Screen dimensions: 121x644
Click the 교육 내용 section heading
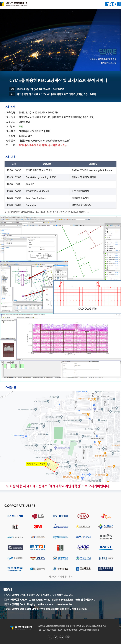pos(10,157)
